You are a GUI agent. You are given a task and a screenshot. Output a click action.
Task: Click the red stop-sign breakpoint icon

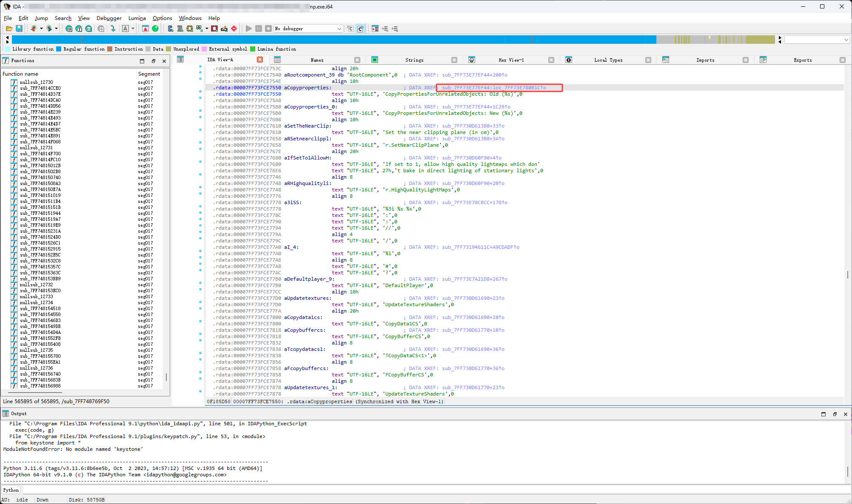[x=234, y=28]
